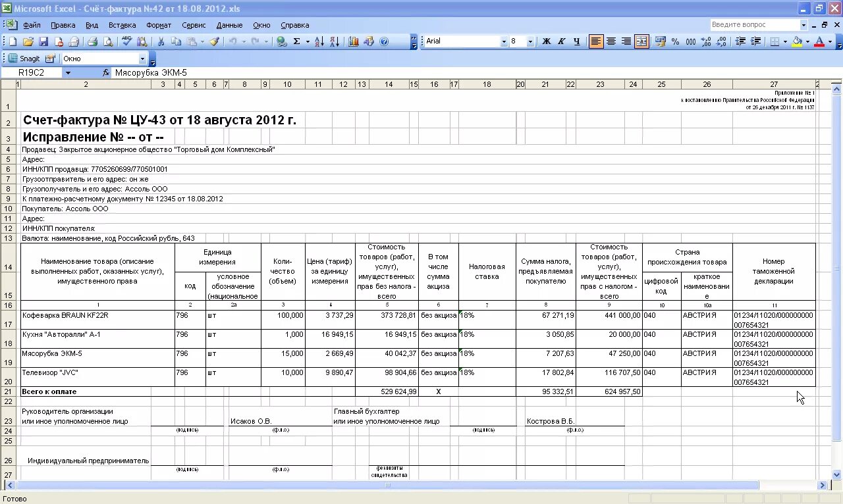
Task: Click in the Введите вопрос help box
Action: pos(754,25)
